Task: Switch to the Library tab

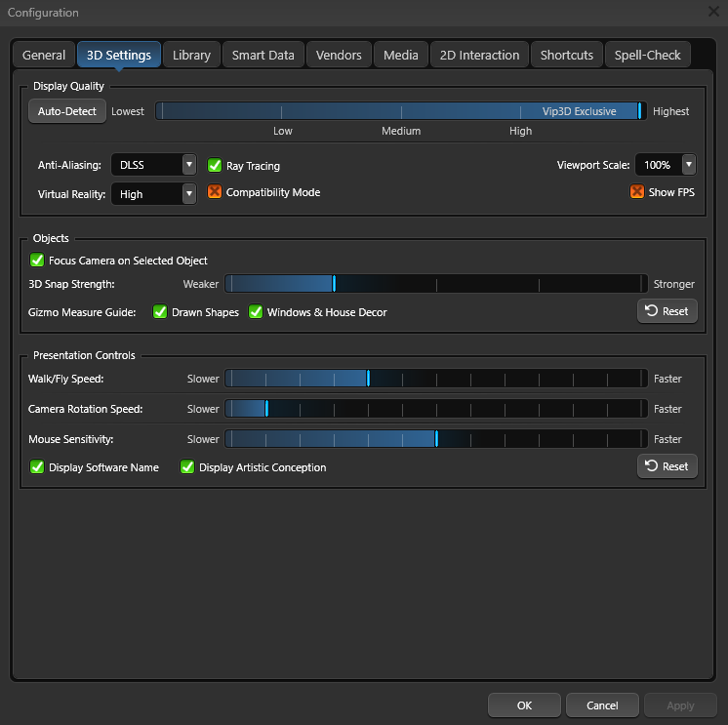Action: click(x=191, y=55)
